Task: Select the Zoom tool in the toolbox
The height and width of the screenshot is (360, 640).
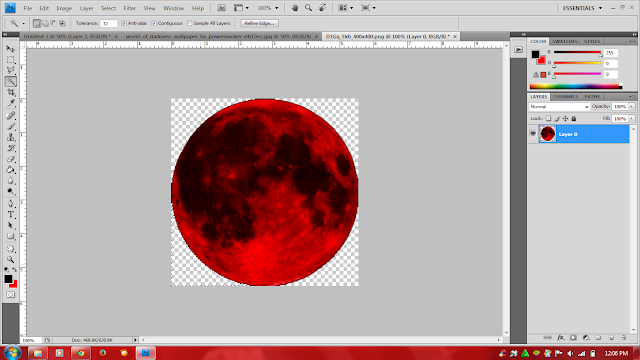Action: 11,260
